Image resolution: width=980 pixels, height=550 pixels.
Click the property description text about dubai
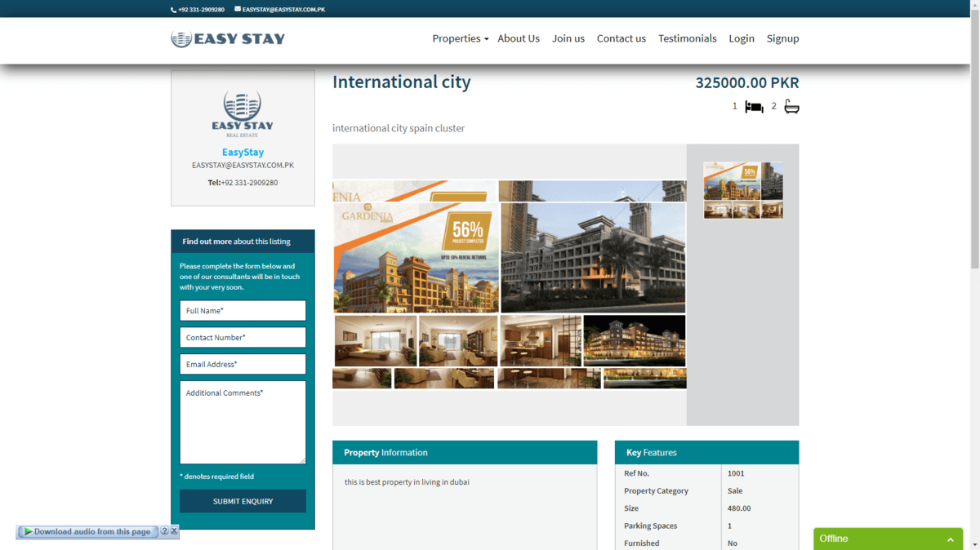(x=407, y=482)
